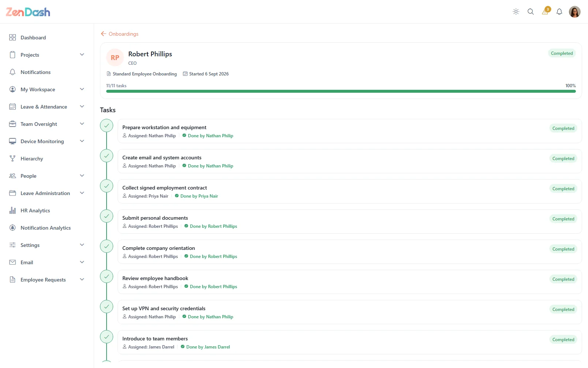
Task: Click the check circle for Review employee handbook task
Action: pyautogui.click(x=107, y=276)
